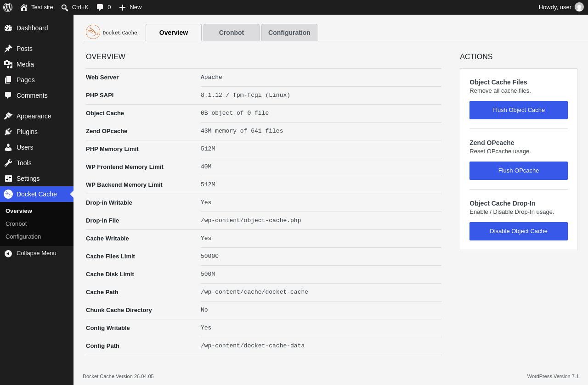Click the Cache Path value
The width and height of the screenshot is (588, 385).
[254, 292]
